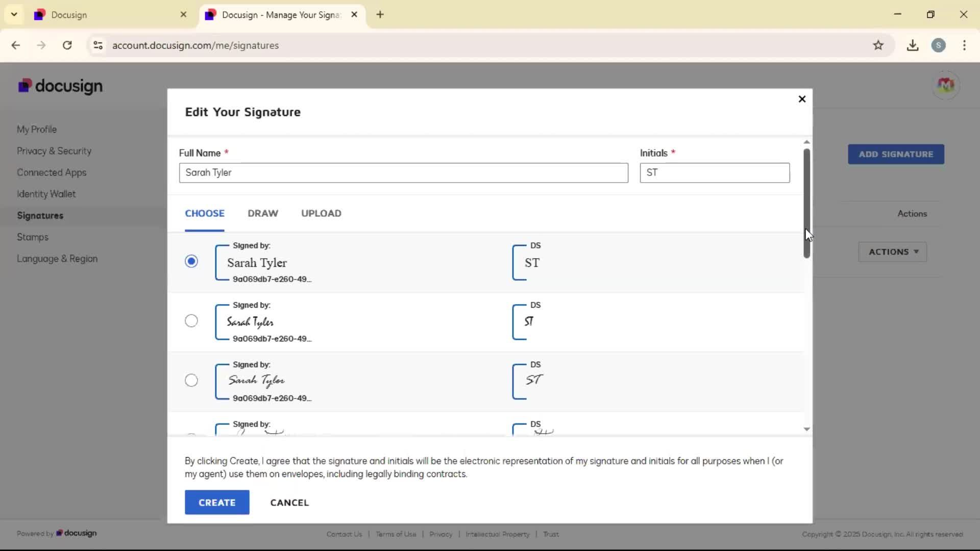Open the browser downloads panel
Viewport: 980px width, 551px height.
[x=913, y=45]
